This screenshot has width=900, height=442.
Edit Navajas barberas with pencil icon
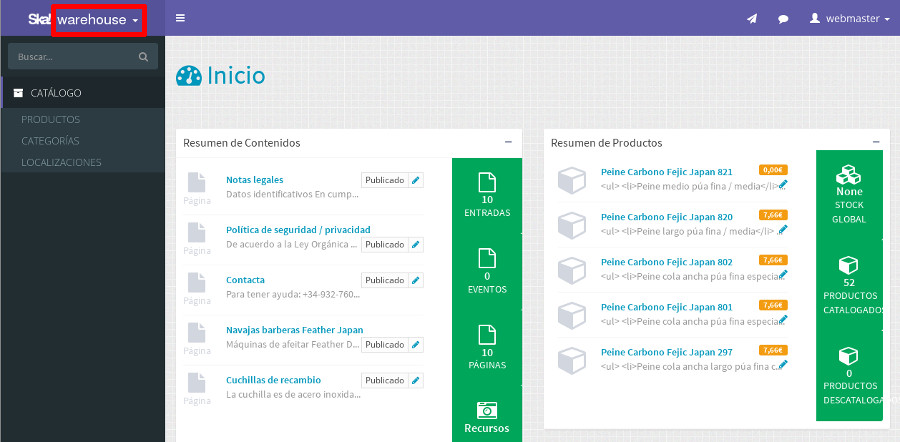tap(416, 345)
